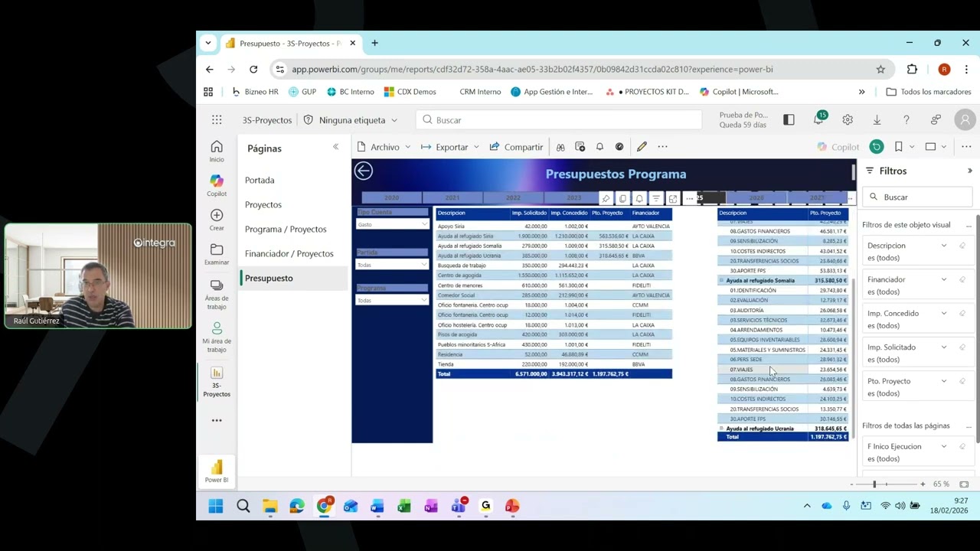The height and width of the screenshot is (551, 980).
Task: Collapse the Páginas pane
Action: coord(335,147)
